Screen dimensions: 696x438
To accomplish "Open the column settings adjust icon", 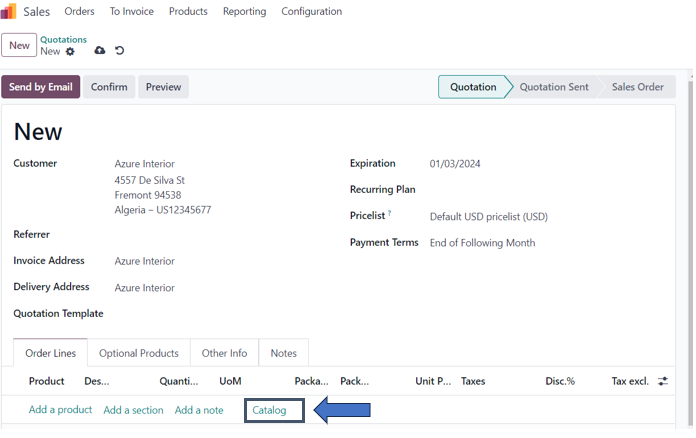I will point(662,381).
